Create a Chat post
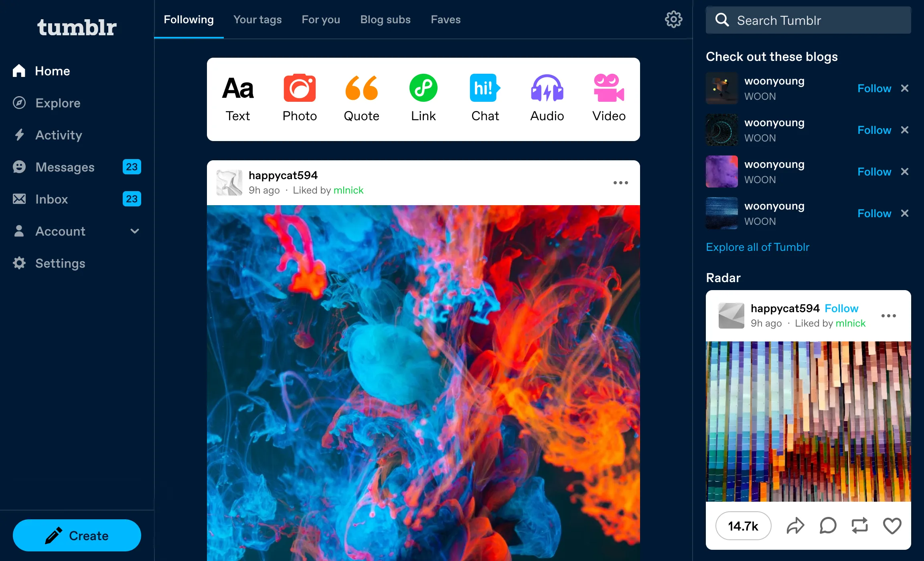This screenshot has height=561, width=924. tap(485, 99)
